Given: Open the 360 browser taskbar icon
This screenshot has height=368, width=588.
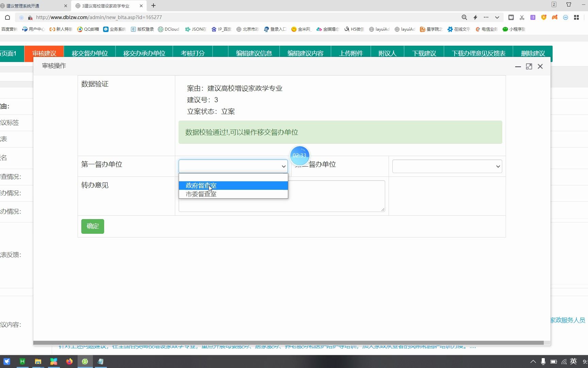Looking at the screenshot, I should (x=85, y=362).
